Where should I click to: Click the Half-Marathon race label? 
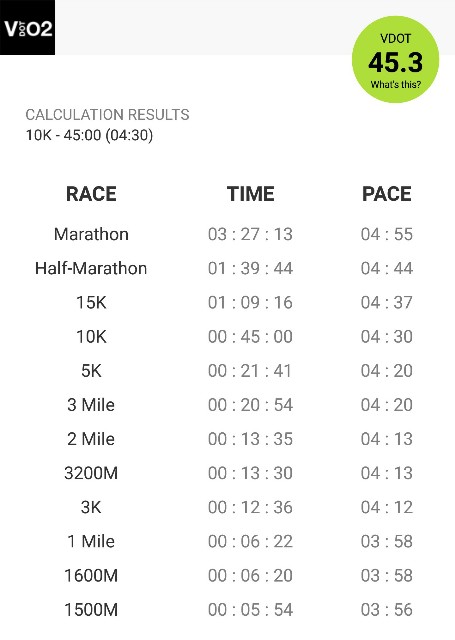(91, 268)
